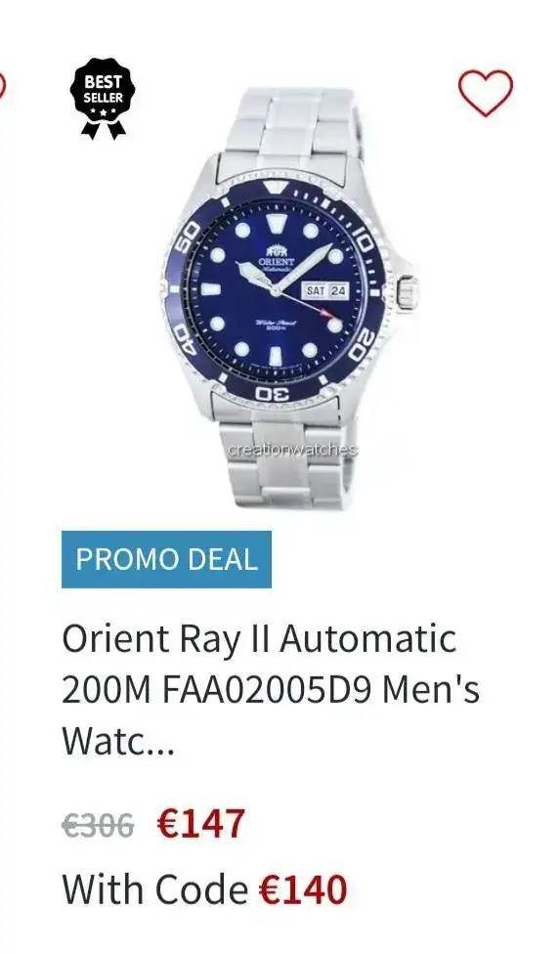Click the With Code €140 offer text
Image resolution: width=560 pixels, height=954 pixels.
[204, 889]
